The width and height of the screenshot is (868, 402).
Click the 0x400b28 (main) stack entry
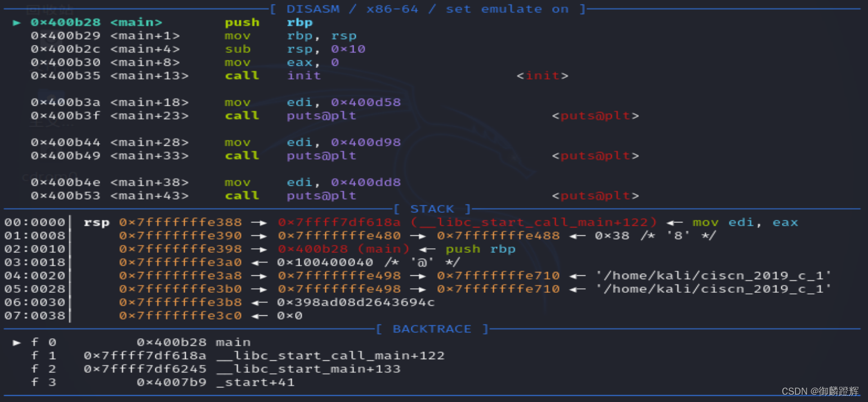344,249
